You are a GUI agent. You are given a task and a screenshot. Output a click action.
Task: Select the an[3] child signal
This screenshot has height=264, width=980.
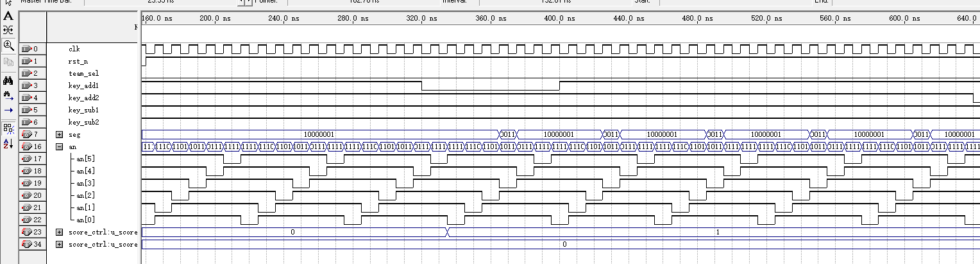[x=85, y=183]
